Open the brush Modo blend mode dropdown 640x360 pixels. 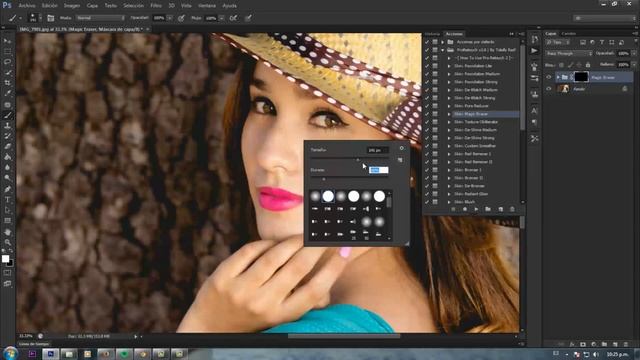click(100, 18)
